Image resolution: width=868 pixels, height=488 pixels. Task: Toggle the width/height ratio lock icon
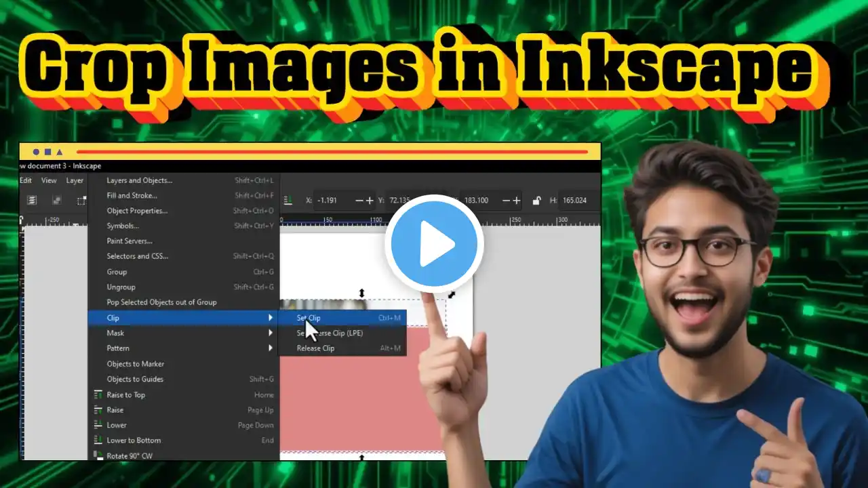pos(536,201)
